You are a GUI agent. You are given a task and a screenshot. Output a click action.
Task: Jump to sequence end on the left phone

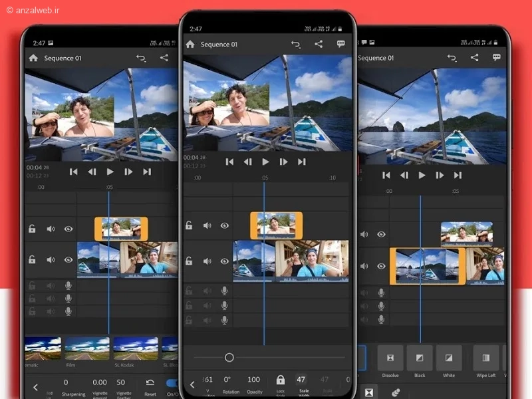click(147, 172)
